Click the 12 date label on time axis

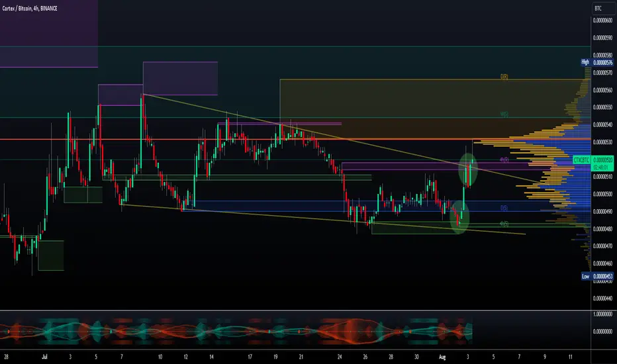[x=186, y=357]
